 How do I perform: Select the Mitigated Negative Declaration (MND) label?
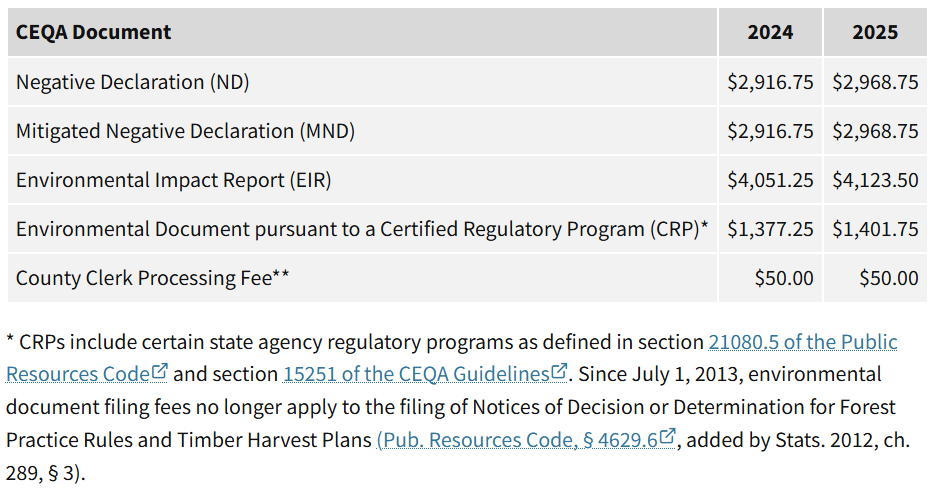(x=185, y=131)
